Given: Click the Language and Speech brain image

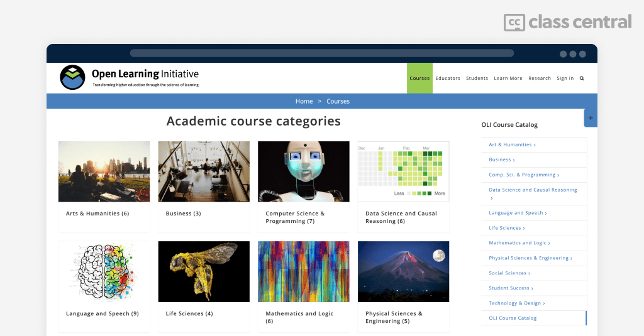Looking at the screenshot, I should [104, 271].
